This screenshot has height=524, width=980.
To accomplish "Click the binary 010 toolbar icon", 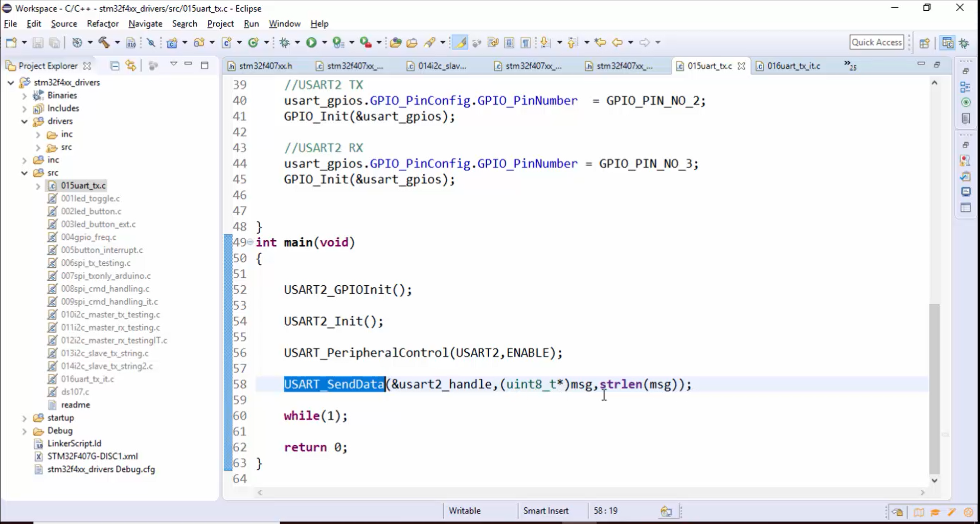I will click(131, 43).
